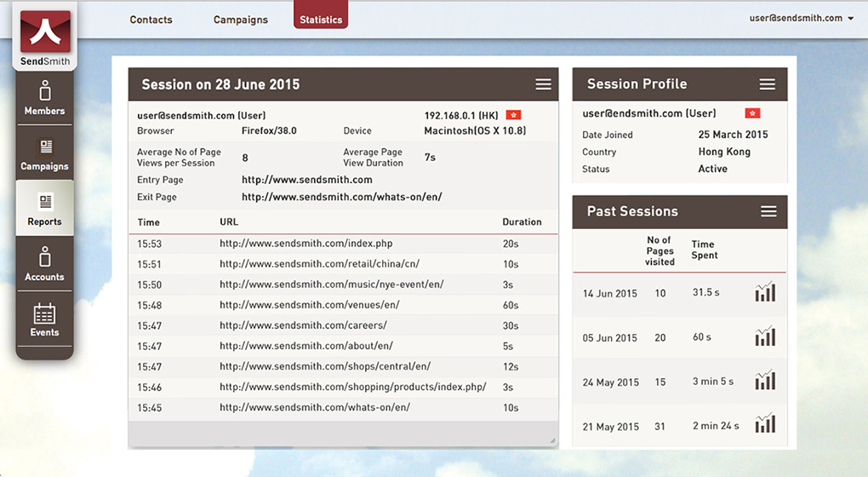
Task: Open the music/nye-event/en URL
Action: (332, 284)
